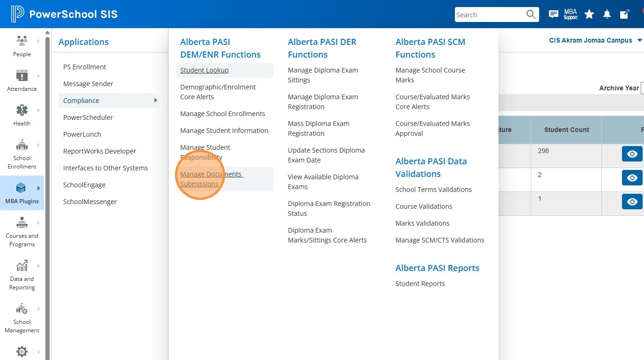644x360 pixels.
Task: Open Diploma Exam Marks/Sittings Core Alerts
Action: (327, 235)
